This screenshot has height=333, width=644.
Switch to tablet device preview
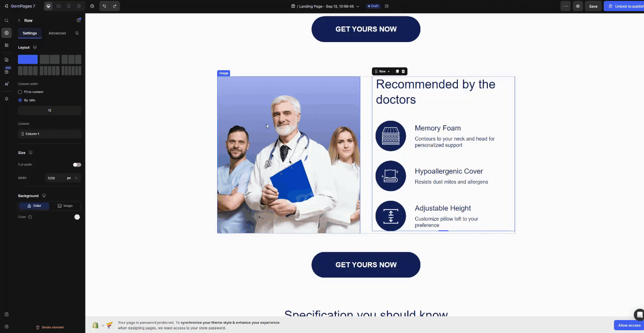pyautogui.click(x=59, y=6)
